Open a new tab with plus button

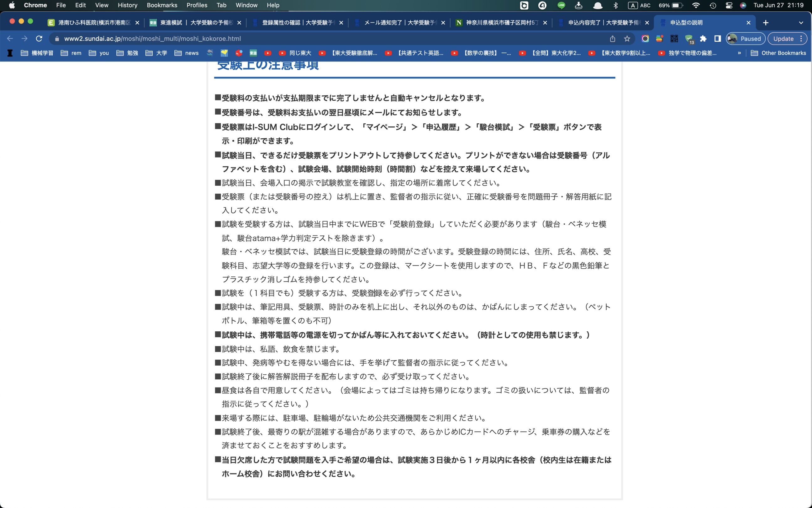[765, 23]
